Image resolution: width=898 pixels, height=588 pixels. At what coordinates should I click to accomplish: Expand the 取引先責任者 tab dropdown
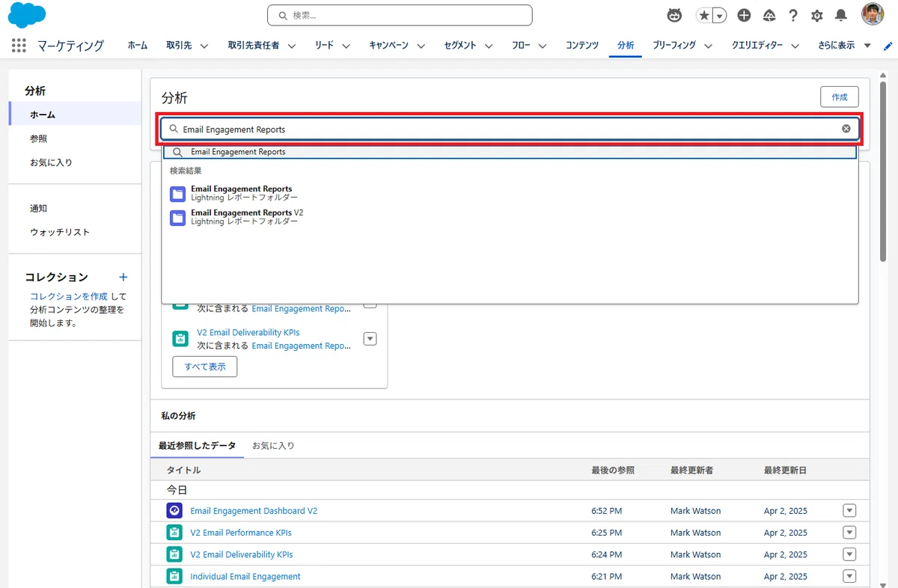tap(291, 46)
